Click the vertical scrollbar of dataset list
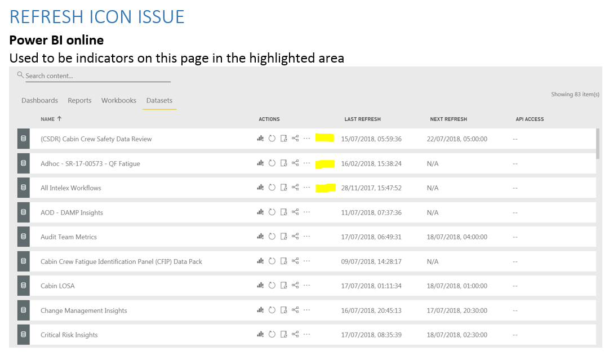The width and height of the screenshot is (609, 364). (598, 144)
